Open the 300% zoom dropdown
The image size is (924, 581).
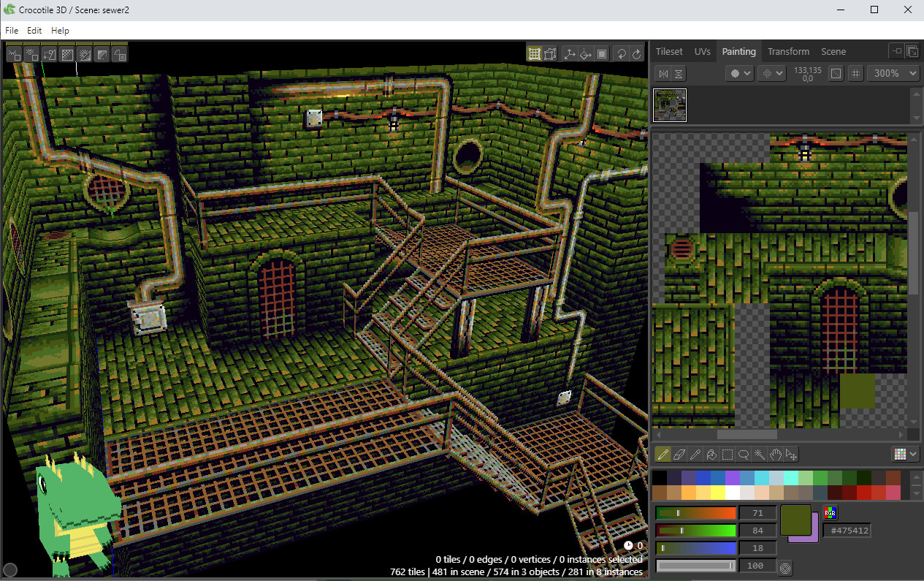[x=893, y=73]
